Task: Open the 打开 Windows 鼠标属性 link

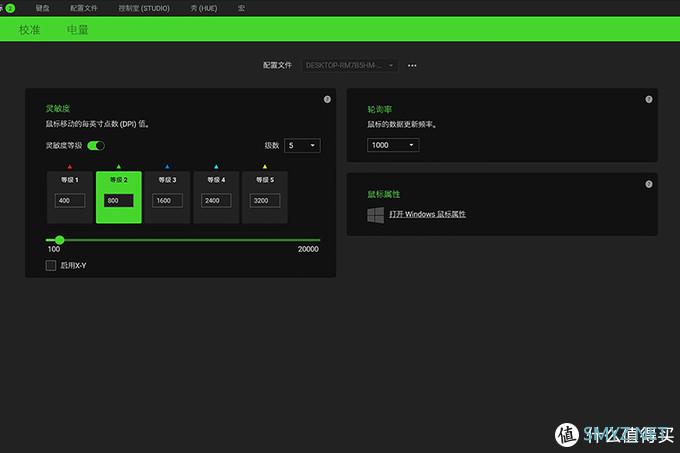Action: [x=427, y=214]
